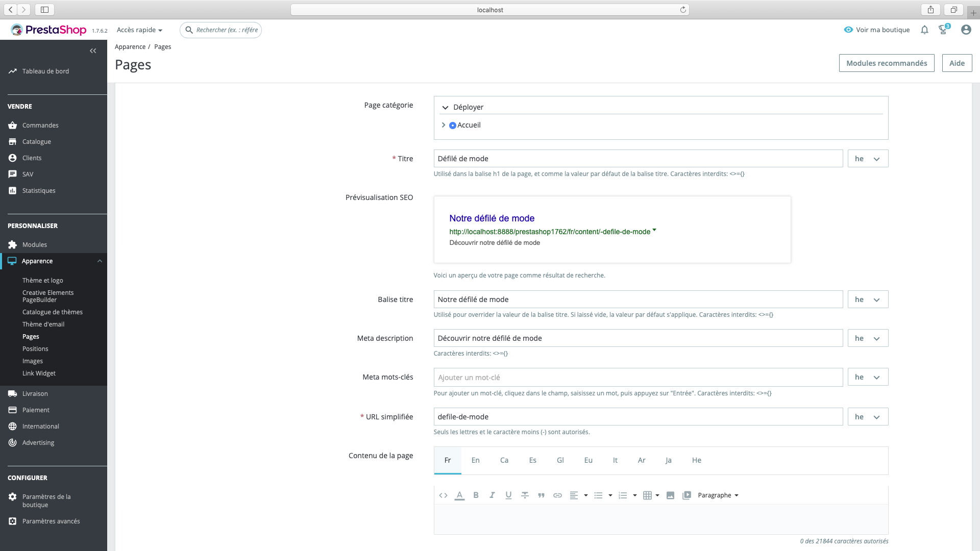Click the Modules recommandés button
The image size is (980, 551).
(x=887, y=63)
